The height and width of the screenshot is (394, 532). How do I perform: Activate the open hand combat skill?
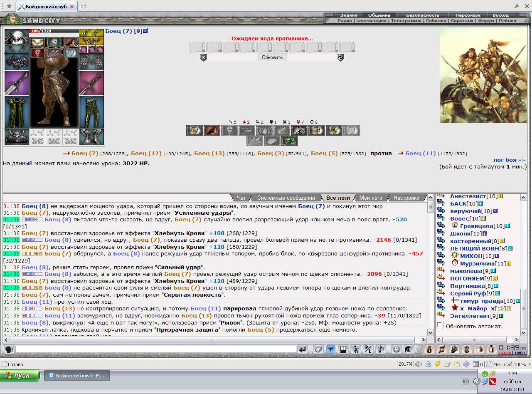coord(264,131)
